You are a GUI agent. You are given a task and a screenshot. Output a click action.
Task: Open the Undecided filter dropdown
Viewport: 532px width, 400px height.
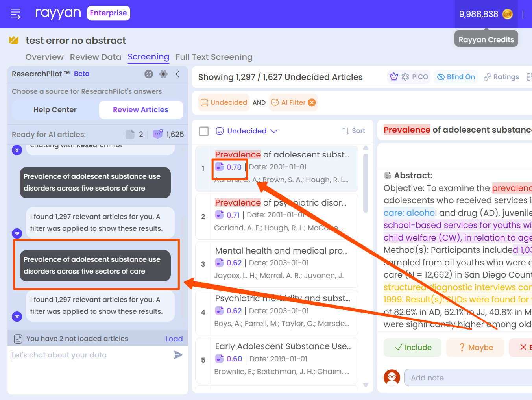pyautogui.click(x=247, y=131)
